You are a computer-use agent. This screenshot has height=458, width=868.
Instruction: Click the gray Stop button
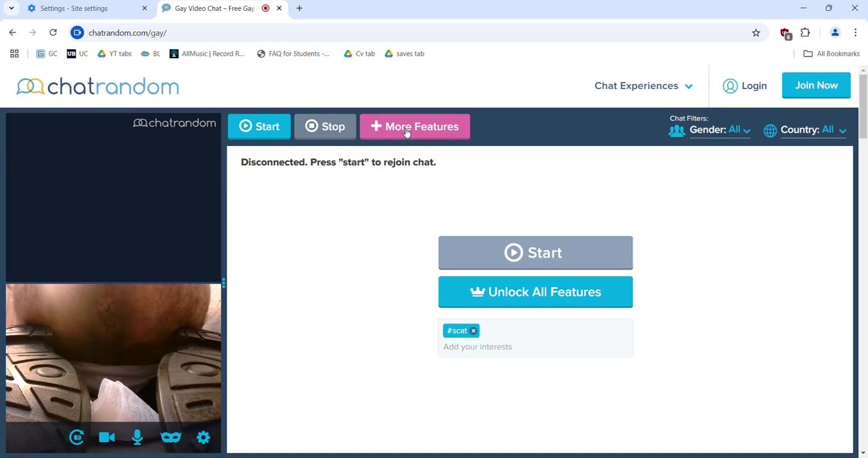pyautogui.click(x=325, y=127)
